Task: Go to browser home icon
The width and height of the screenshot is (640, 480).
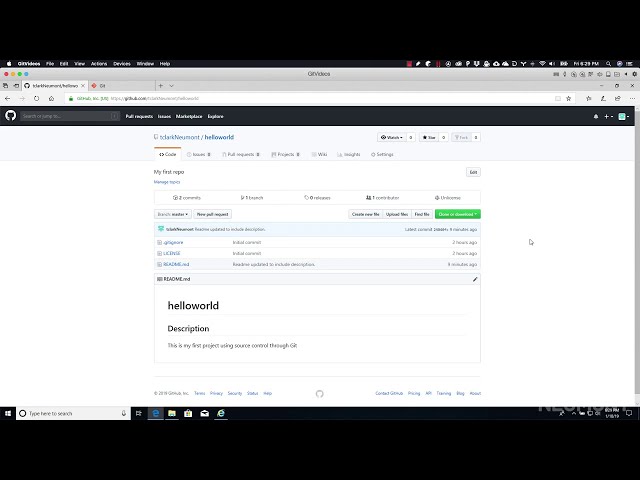Action: point(51,98)
